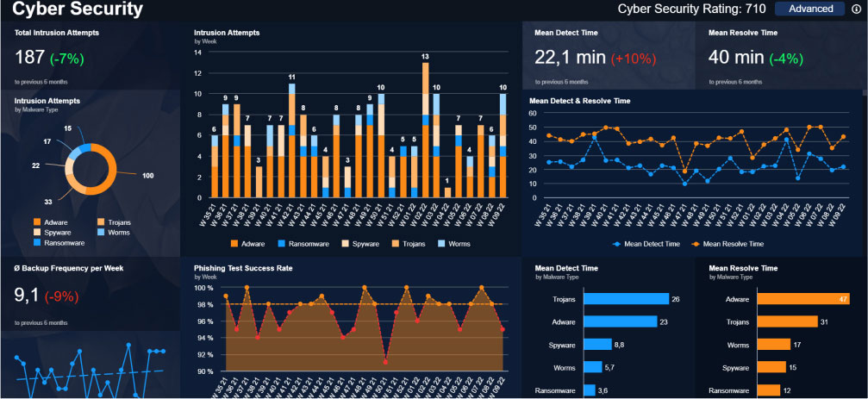Viewport: 868px width, 399px height.
Task: Toggle Adware in the weekly bar chart legend
Action: 248,244
